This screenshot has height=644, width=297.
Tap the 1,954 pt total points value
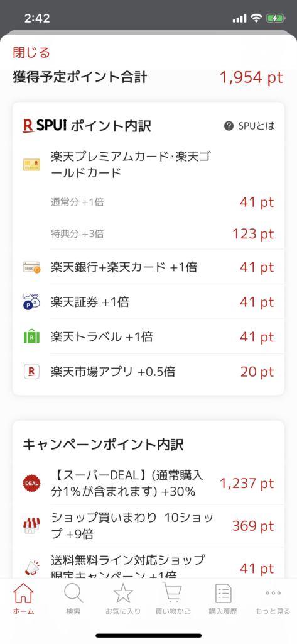[x=251, y=77]
